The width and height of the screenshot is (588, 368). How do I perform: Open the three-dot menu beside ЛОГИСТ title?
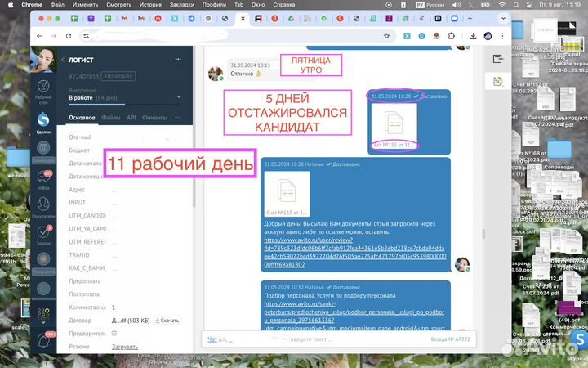point(178,59)
